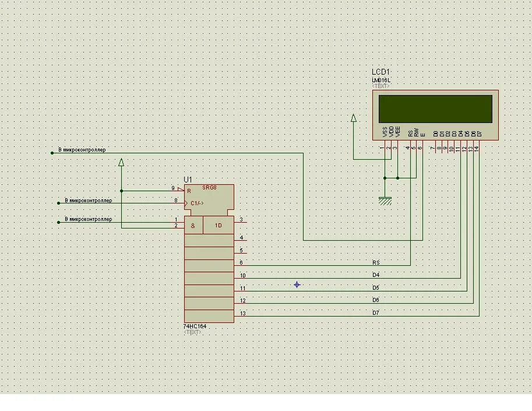Click the junction dot under the LCD's VEE pin
Viewport: 532px width, 411px height.
397,178
